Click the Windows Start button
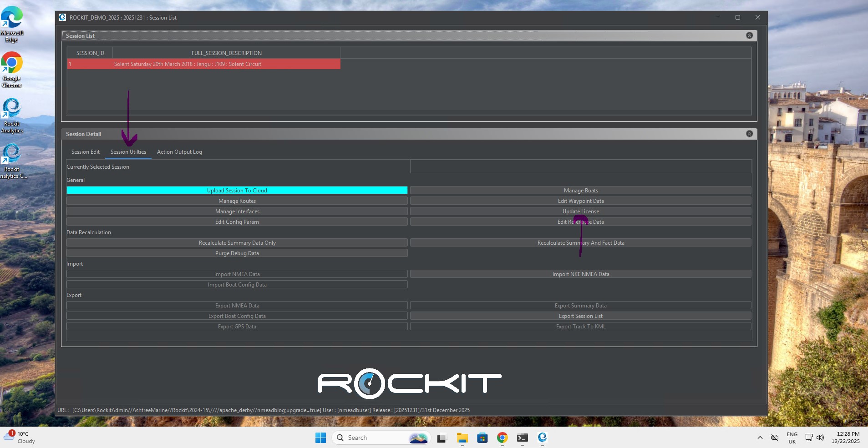Image resolution: width=868 pixels, height=448 pixels. pyautogui.click(x=320, y=438)
